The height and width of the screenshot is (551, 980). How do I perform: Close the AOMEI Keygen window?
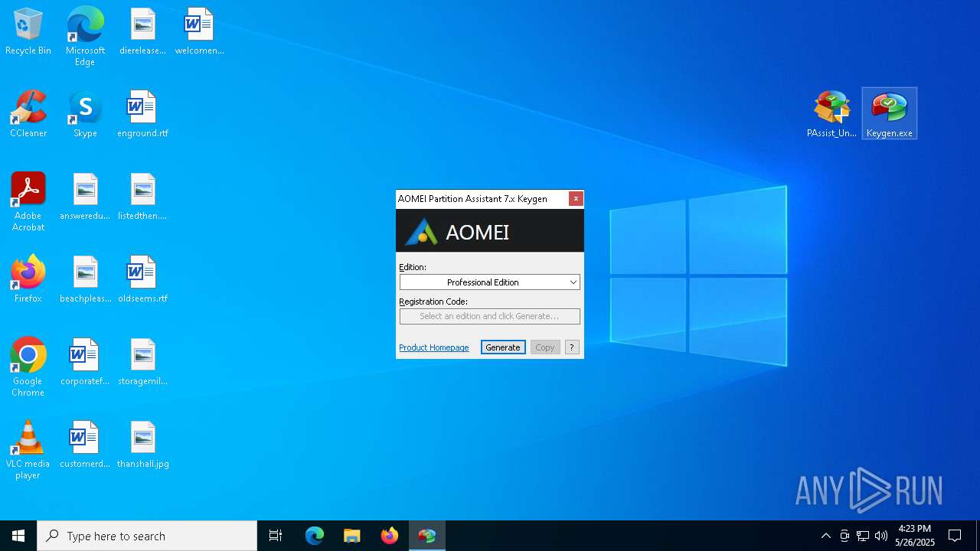pyautogui.click(x=576, y=199)
